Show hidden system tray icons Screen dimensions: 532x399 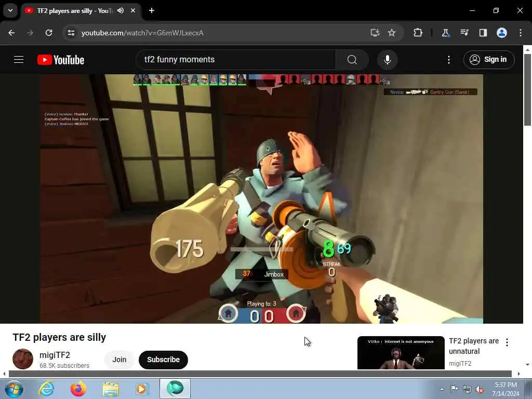[x=442, y=389]
